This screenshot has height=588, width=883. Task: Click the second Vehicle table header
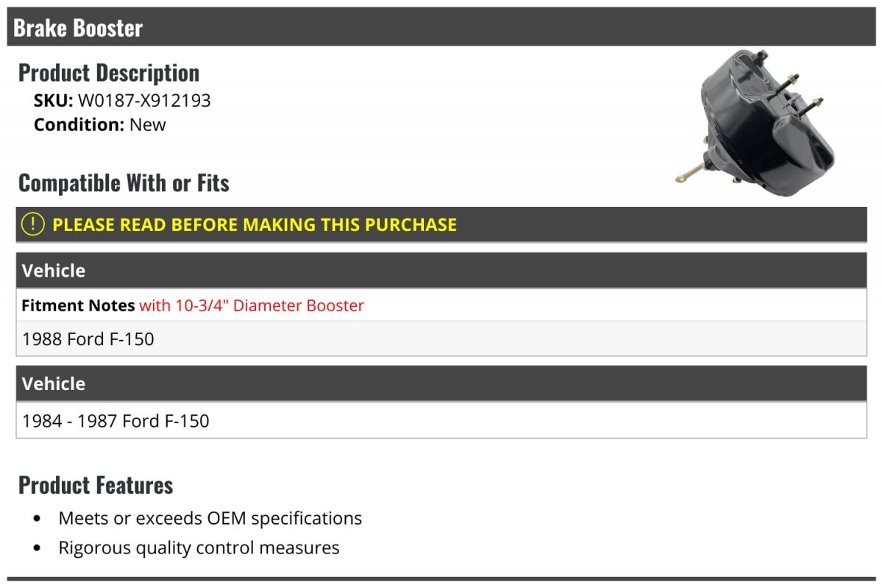[x=441, y=383]
